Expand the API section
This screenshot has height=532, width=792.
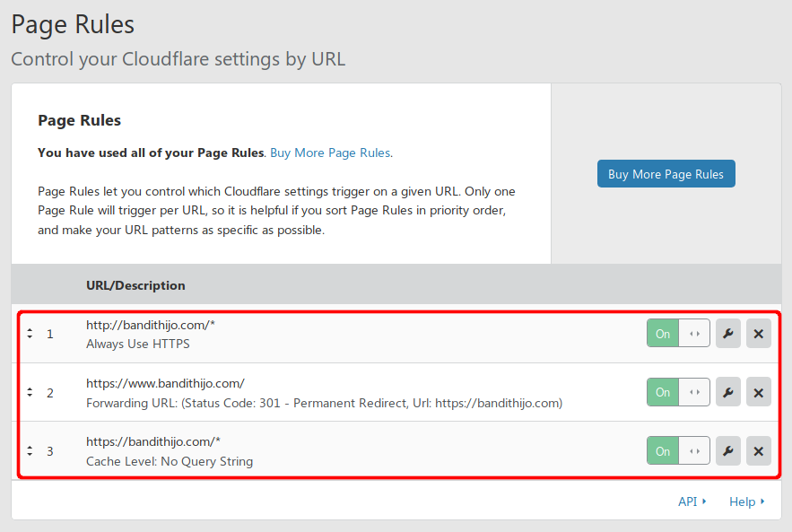tap(692, 501)
